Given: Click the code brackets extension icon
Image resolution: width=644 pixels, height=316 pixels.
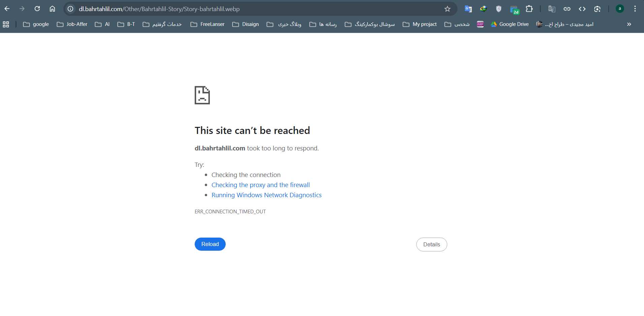Looking at the screenshot, I should point(582,9).
